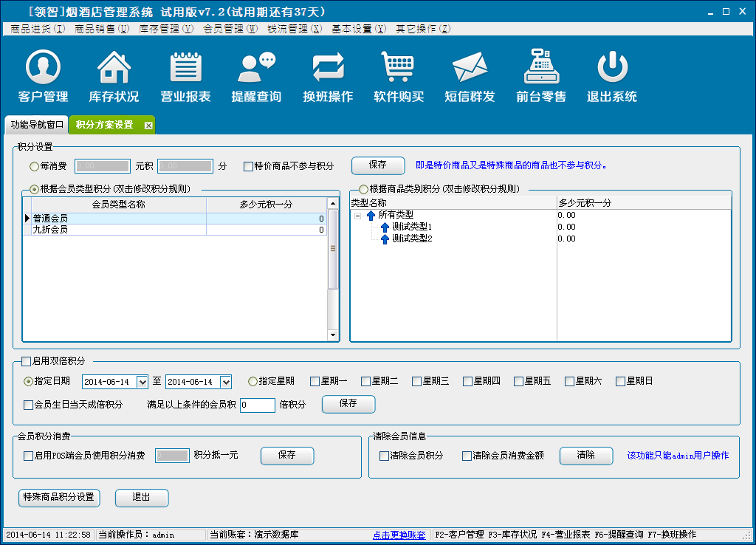Open the 会员管理 menu
The width and height of the screenshot is (756, 545).
[230, 29]
